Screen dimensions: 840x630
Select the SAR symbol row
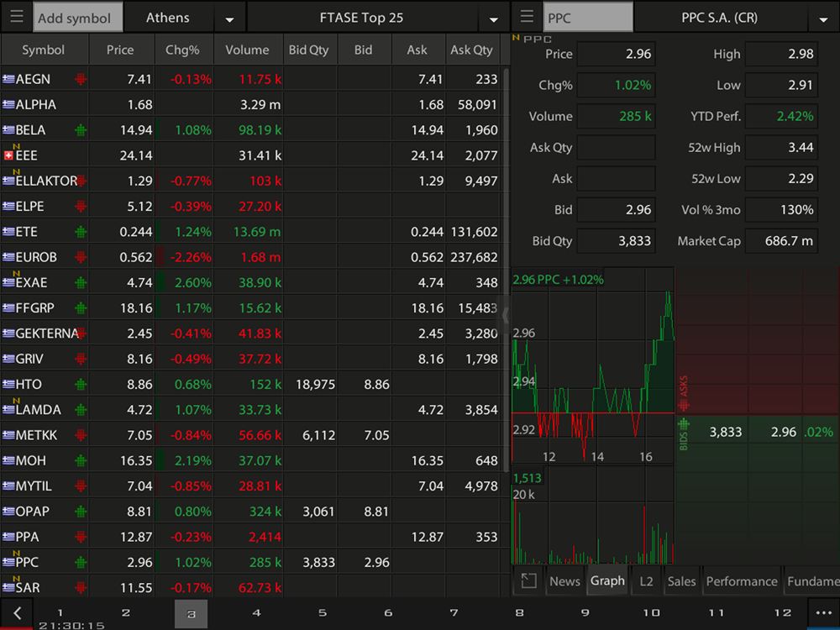coord(250,588)
